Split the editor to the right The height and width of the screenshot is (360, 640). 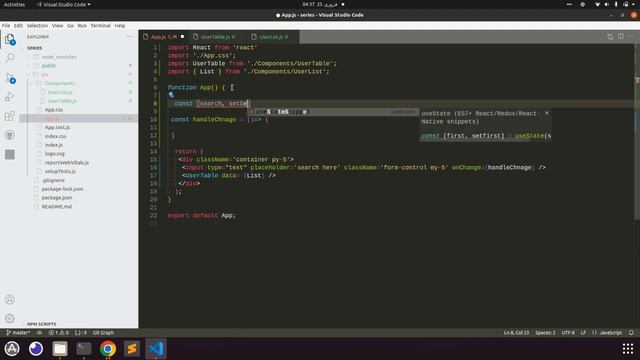tap(620, 37)
